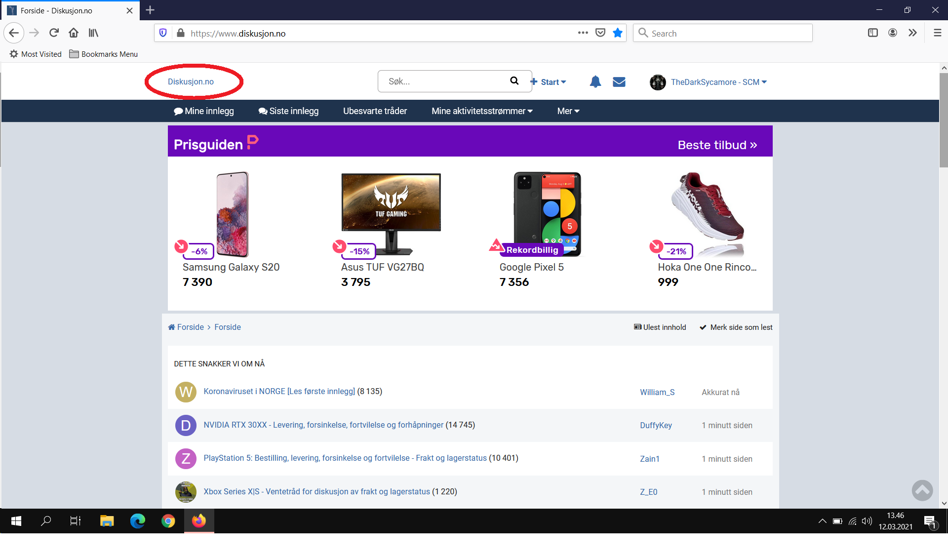The image size is (948, 560).
Task: Open the notifications bell
Action: (x=595, y=82)
